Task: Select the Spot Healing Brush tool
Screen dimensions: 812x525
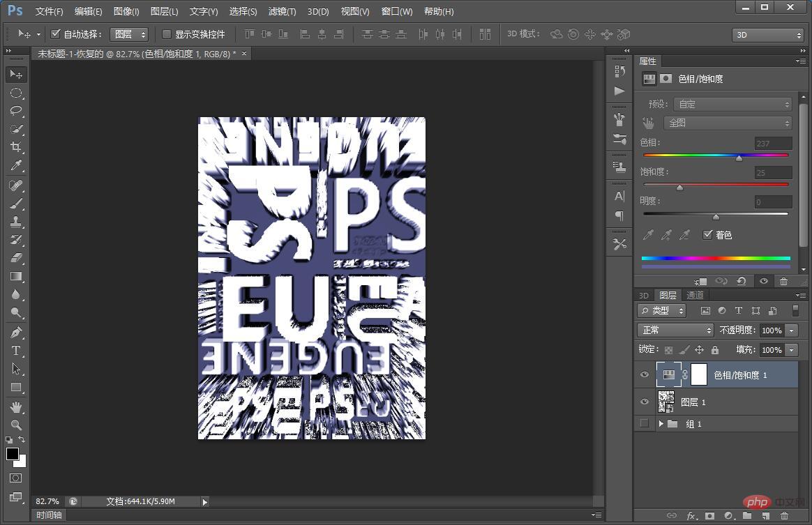Action: 16,185
